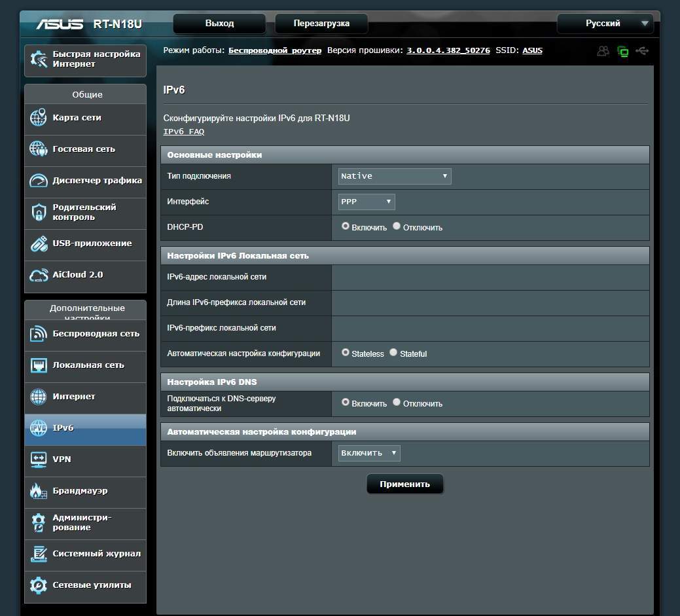680x616 pixels.
Task: Click the Диспетчер трафика gauge icon
Action: [38, 181]
